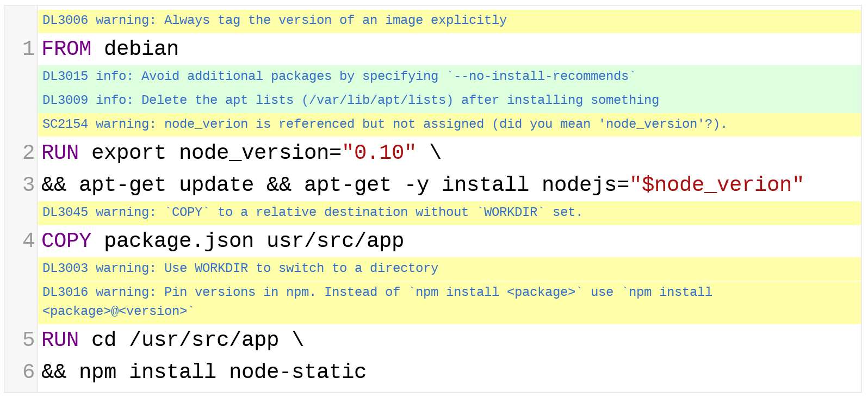
Task: Click the DL3045 COPY relative destination warning
Action: (x=449, y=213)
